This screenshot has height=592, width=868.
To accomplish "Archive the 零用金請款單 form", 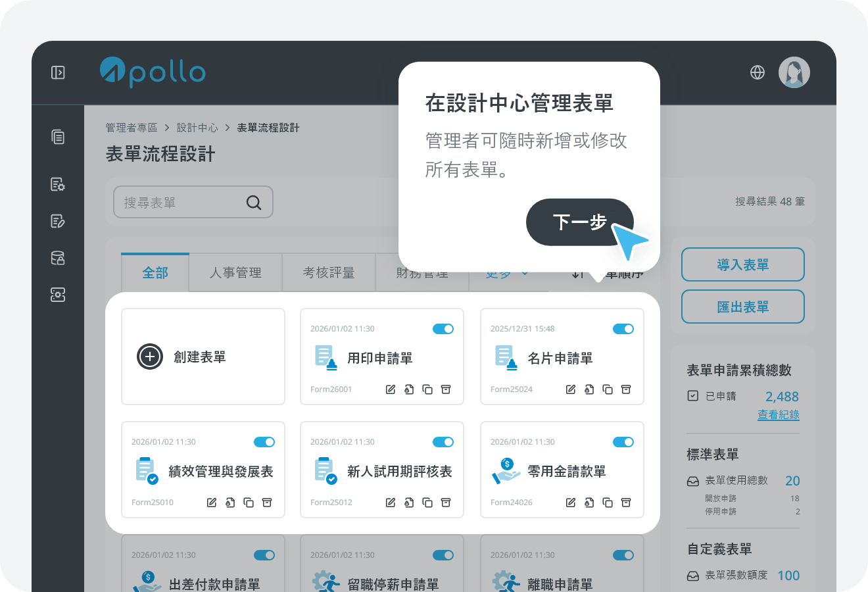I will 626,503.
